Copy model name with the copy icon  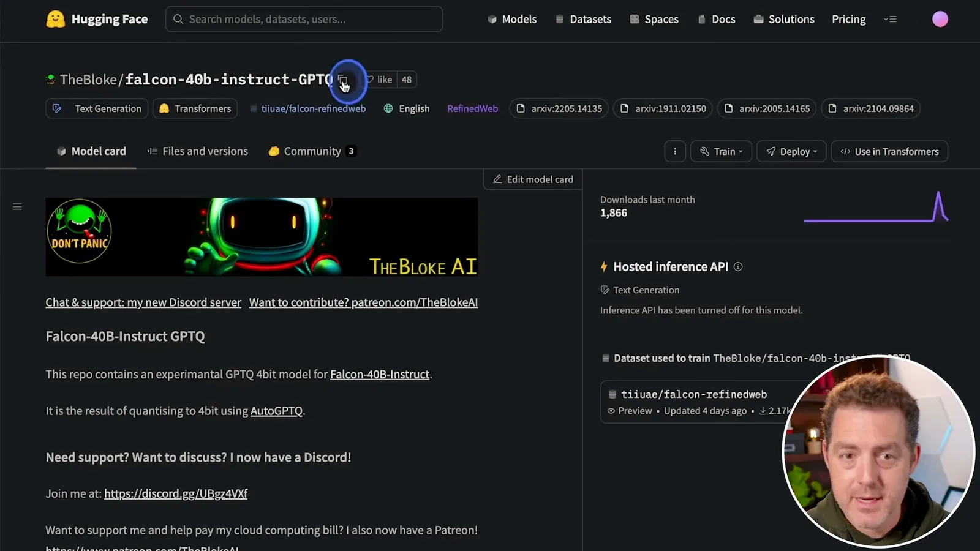pyautogui.click(x=342, y=80)
